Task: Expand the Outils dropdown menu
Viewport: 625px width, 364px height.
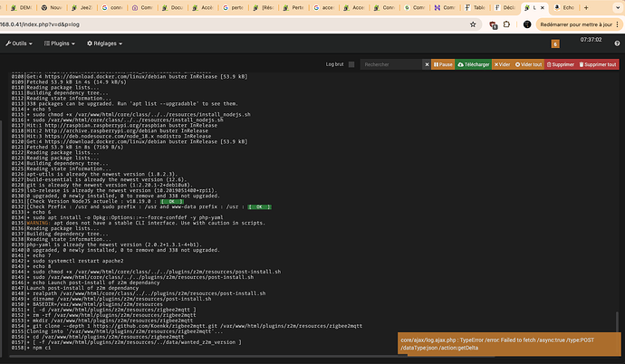Action: coord(19,43)
